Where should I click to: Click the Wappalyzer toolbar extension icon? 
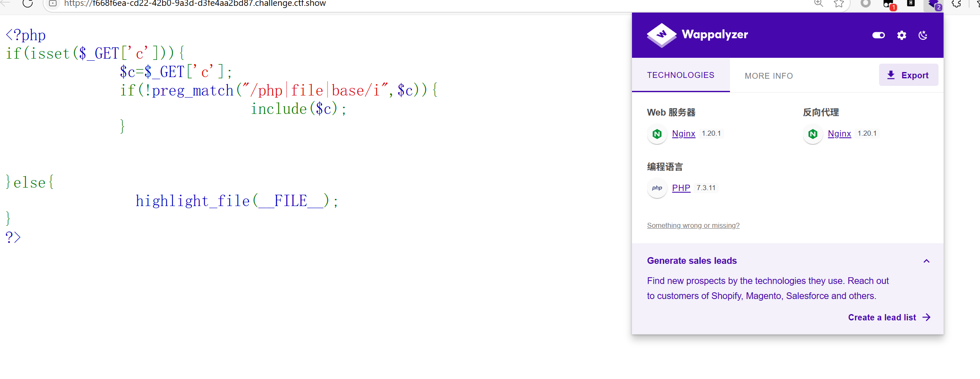coord(934,4)
